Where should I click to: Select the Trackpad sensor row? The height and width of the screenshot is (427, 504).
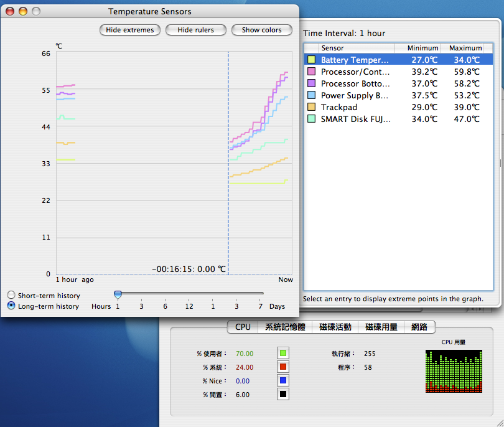pyautogui.click(x=399, y=107)
